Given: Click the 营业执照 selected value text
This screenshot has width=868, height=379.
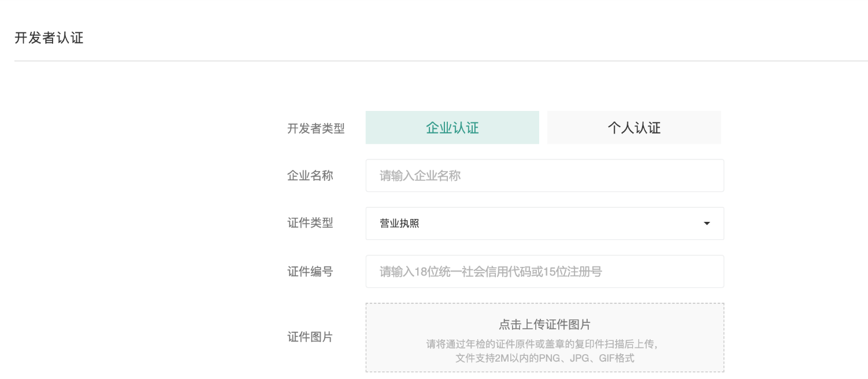Looking at the screenshot, I should (x=399, y=224).
